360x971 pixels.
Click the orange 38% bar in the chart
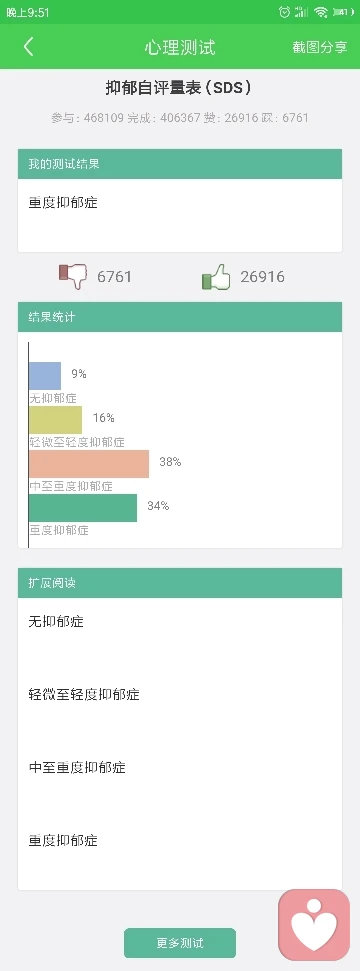[89, 464]
